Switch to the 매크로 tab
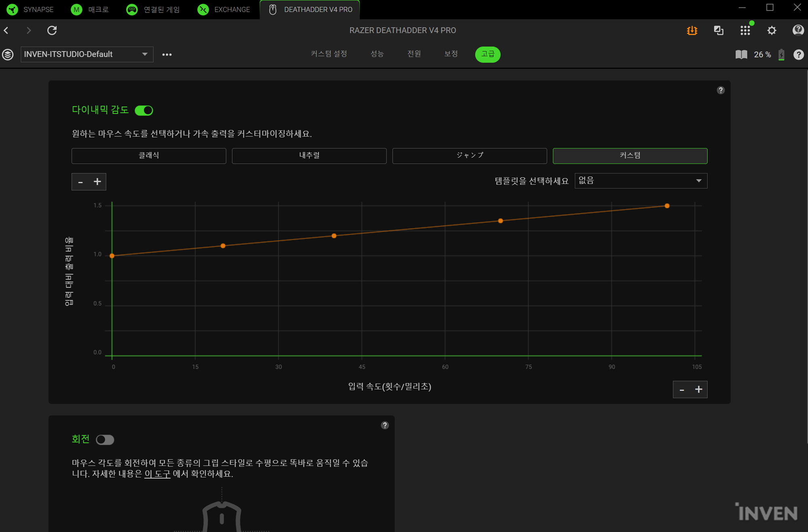This screenshot has height=532, width=808. (x=90, y=9)
